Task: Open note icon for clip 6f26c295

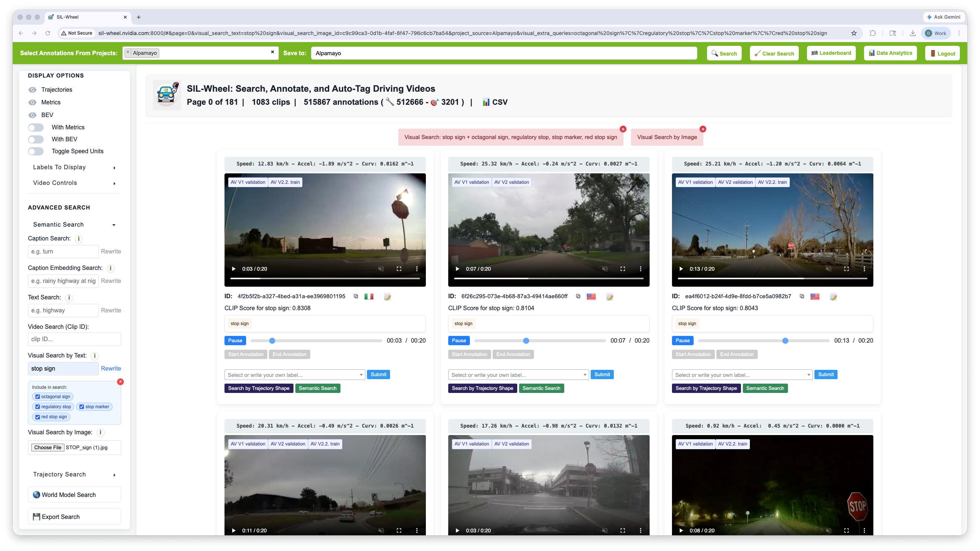Action: (609, 297)
